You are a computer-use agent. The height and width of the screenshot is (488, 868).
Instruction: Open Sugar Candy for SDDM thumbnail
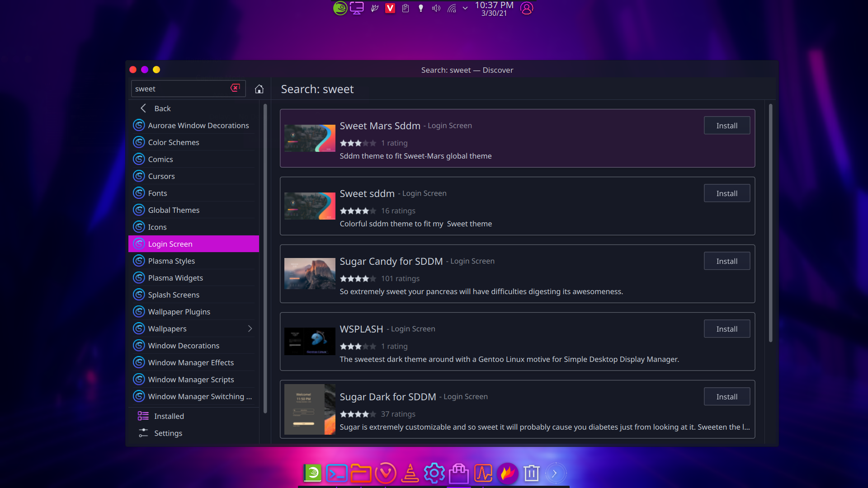click(x=310, y=274)
